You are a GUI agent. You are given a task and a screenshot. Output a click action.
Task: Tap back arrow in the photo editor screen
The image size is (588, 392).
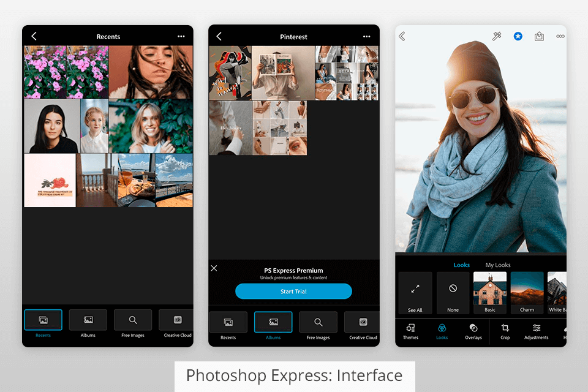402,36
